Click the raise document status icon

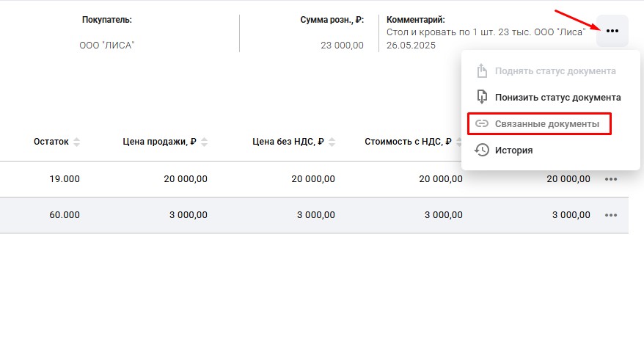[x=482, y=70]
